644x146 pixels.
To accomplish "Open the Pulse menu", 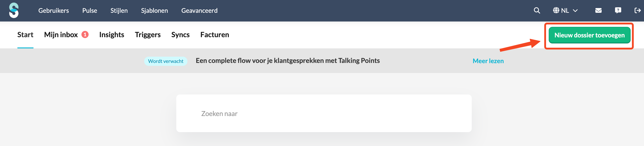I will (90, 11).
